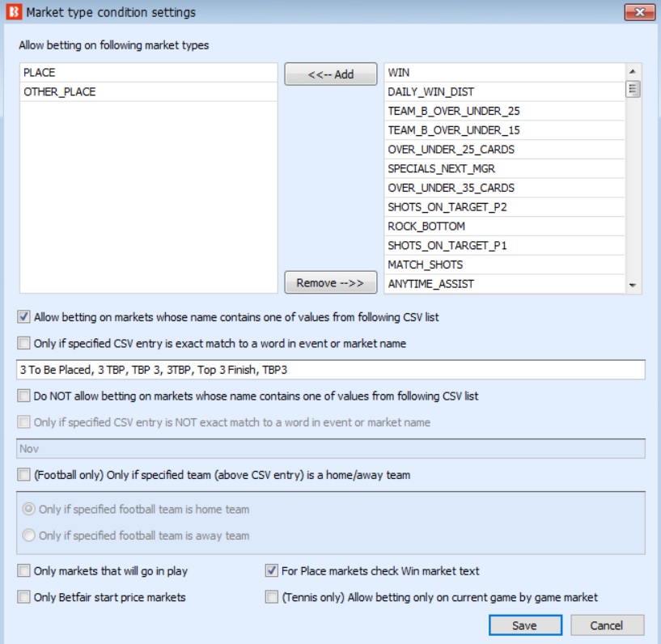
Task: Check 'Only markets that will go in play'
Action: (x=23, y=570)
